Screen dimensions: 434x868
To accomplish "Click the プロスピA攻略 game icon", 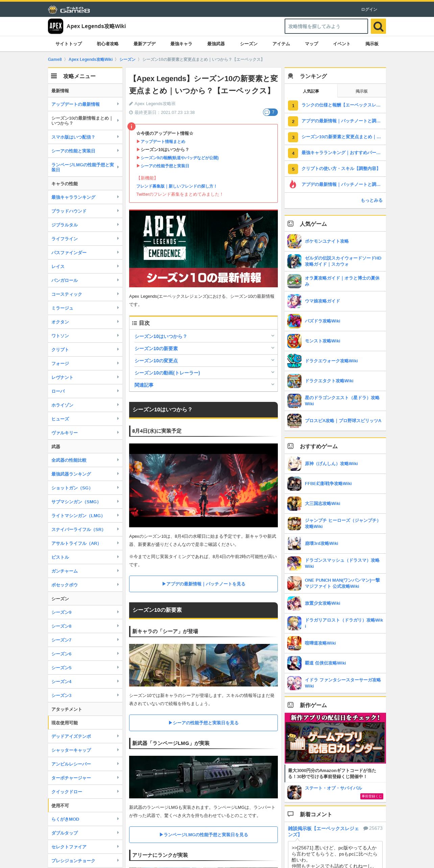I will click(294, 421).
